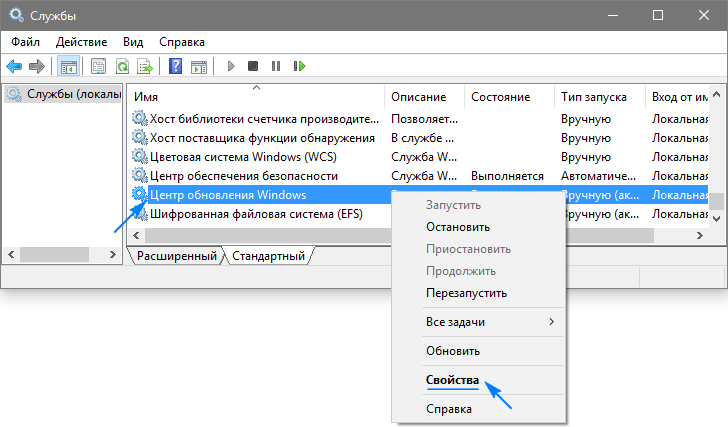Click the refresh toolbar icon

122,67
